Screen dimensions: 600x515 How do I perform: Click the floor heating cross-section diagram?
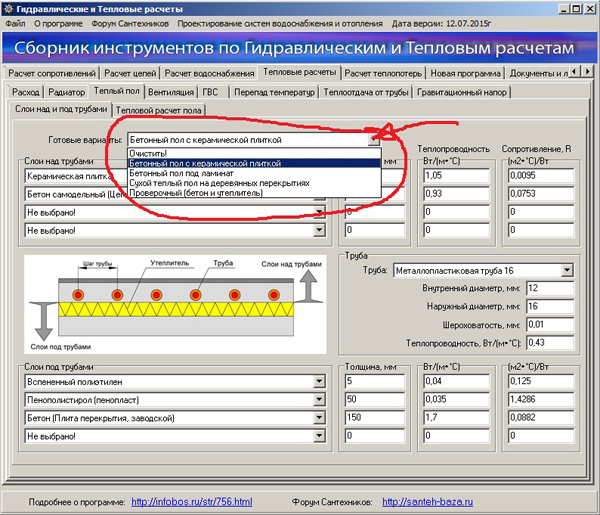175,305
